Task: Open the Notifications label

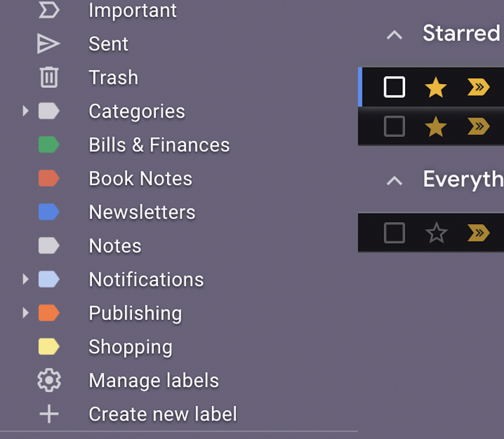Action: tap(146, 280)
